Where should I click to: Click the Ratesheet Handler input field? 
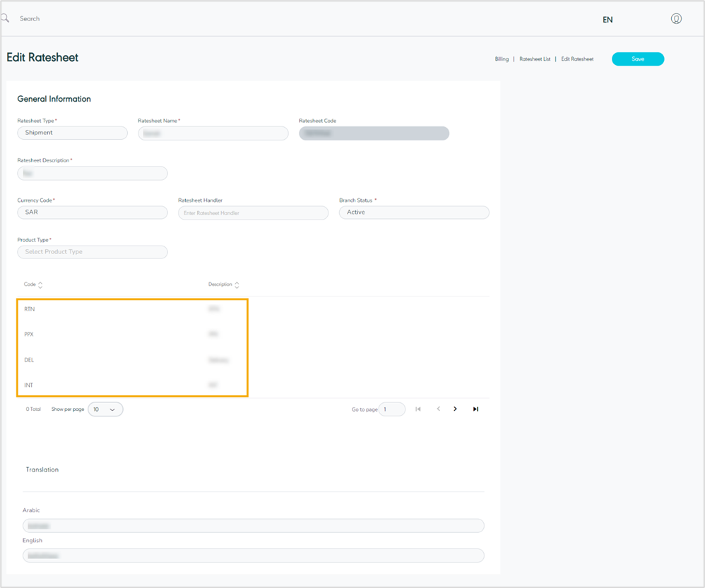[x=253, y=213]
